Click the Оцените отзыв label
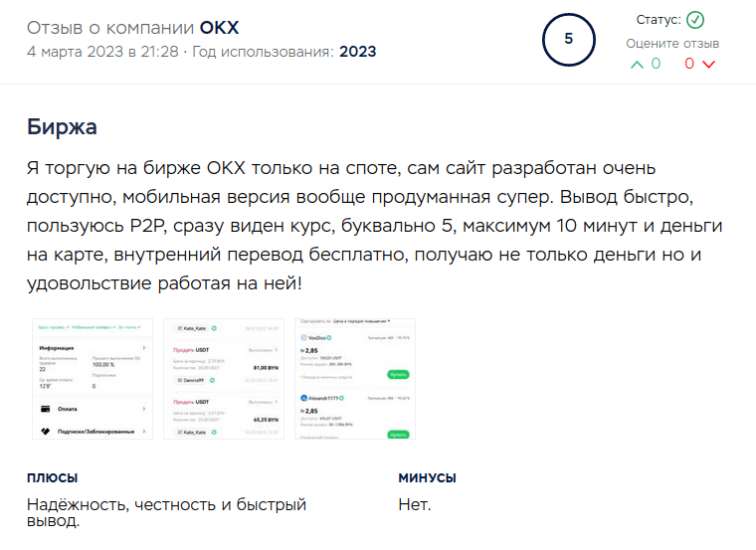This screenshot has height=550, width=756. 672,44
